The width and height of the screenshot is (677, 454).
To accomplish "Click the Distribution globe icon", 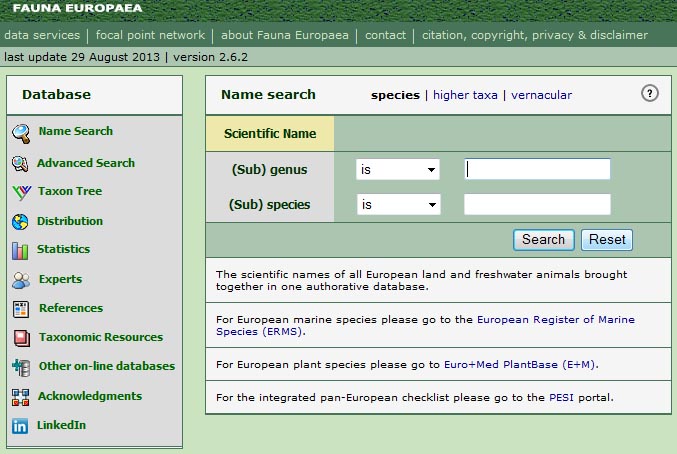I will 20,222.
